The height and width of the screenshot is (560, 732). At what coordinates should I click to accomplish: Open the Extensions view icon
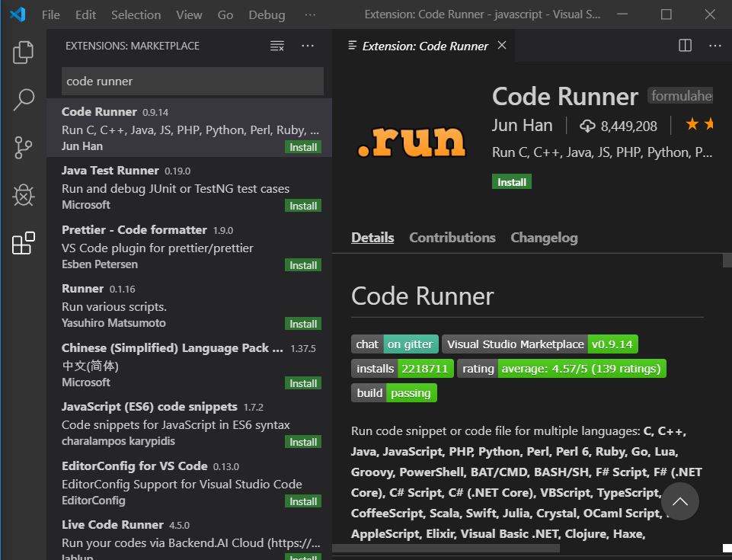click(24, 243)
